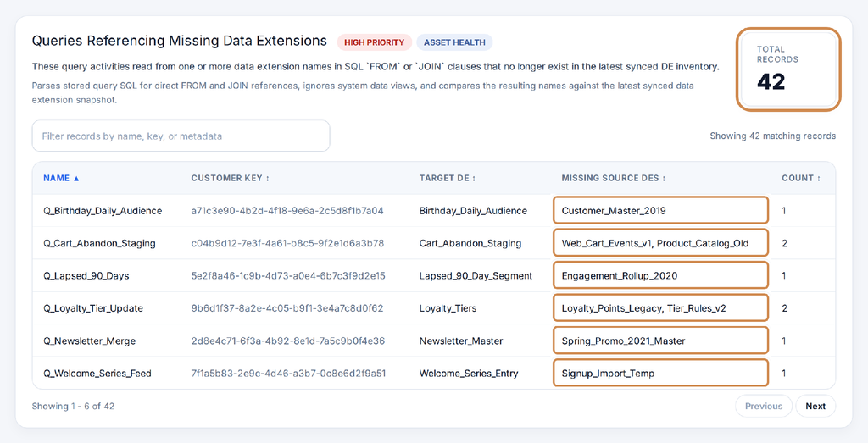Click the Web_Cart_Events_v1, Product_Catalog_Old cell
This screenshot has height=443, width=868.
point(660,243)
